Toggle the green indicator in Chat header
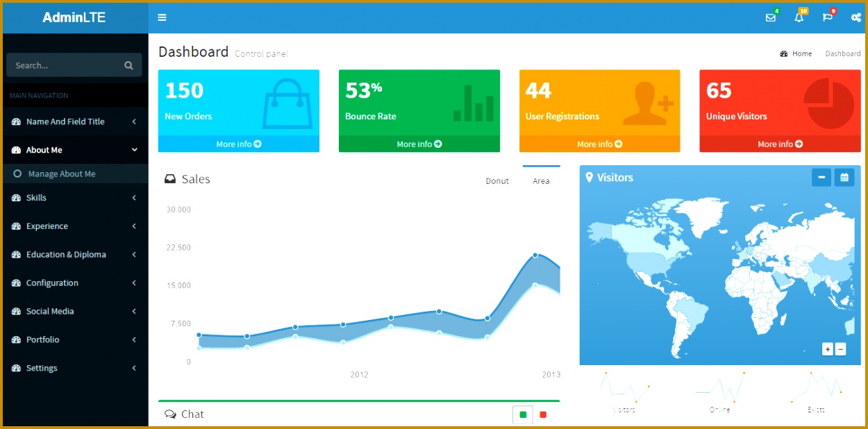 pyautogui.click(x=523, y=414)
